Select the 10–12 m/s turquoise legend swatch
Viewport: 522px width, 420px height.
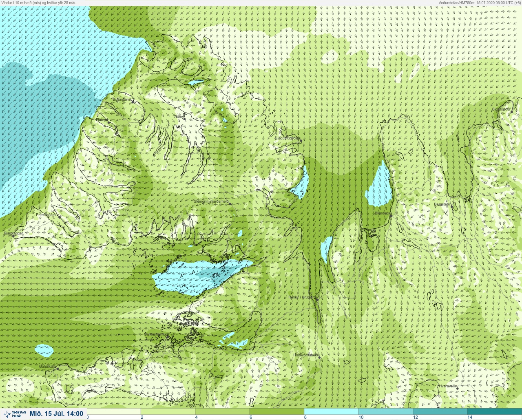point(385,411)
